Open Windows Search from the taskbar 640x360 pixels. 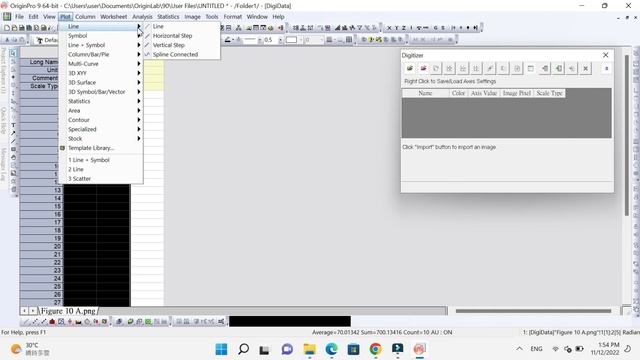pos(243,349)
